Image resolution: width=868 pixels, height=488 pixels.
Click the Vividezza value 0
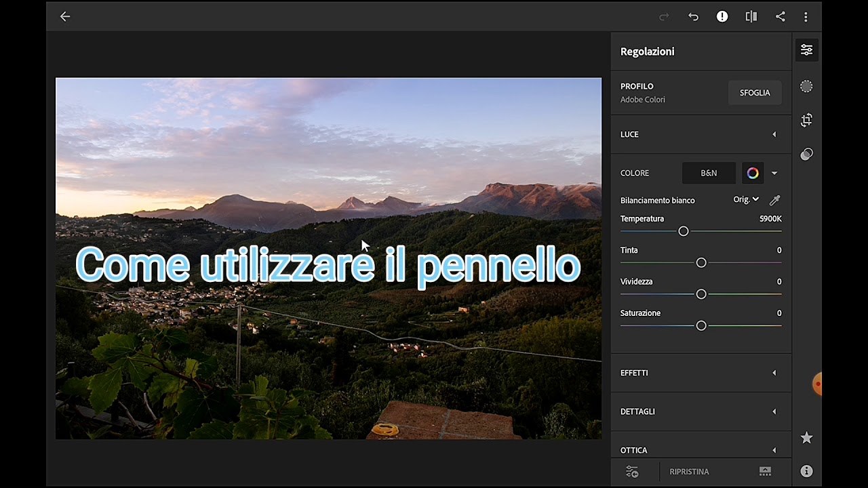pos(779,281)
